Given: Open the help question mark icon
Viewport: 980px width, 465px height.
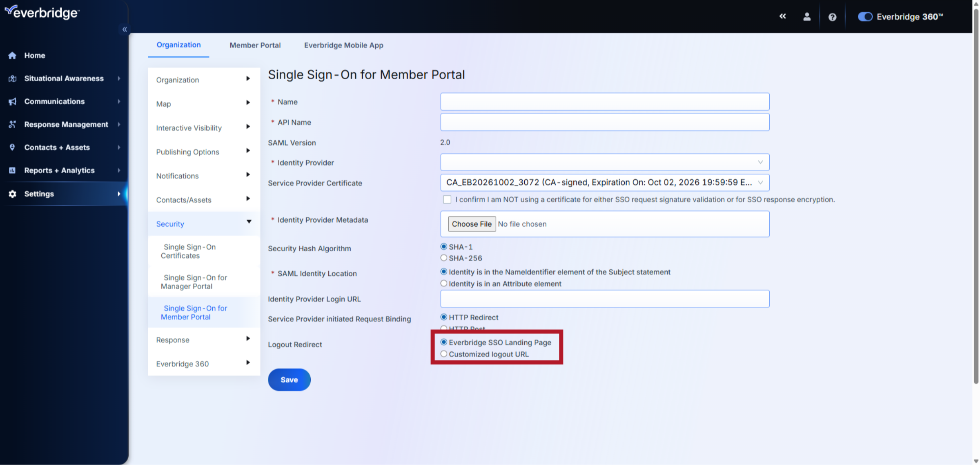Looking at the screenshot, I should 832,17.
